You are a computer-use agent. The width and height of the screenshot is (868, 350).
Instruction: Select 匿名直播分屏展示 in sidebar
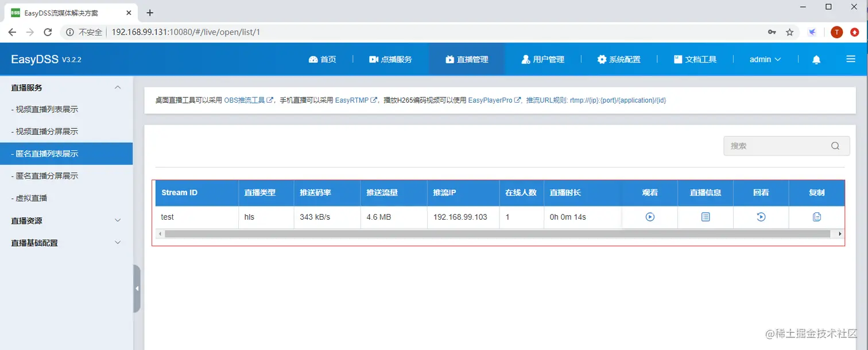66,176
